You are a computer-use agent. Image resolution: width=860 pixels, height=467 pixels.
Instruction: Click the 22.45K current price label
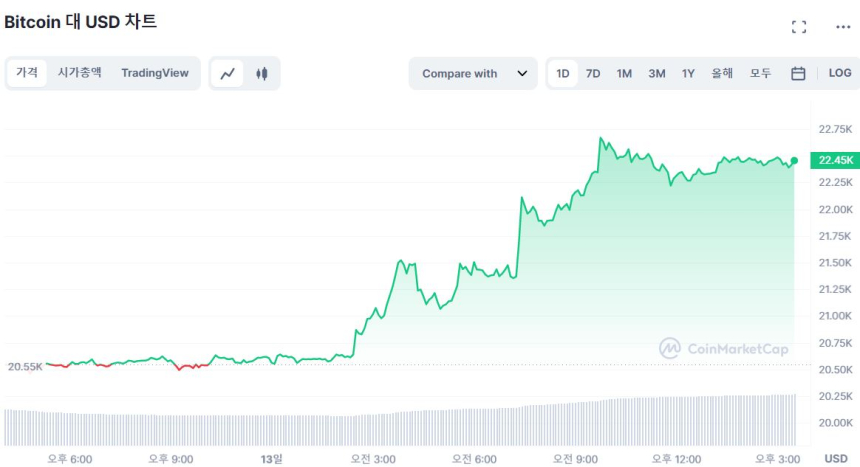[835, 160]
